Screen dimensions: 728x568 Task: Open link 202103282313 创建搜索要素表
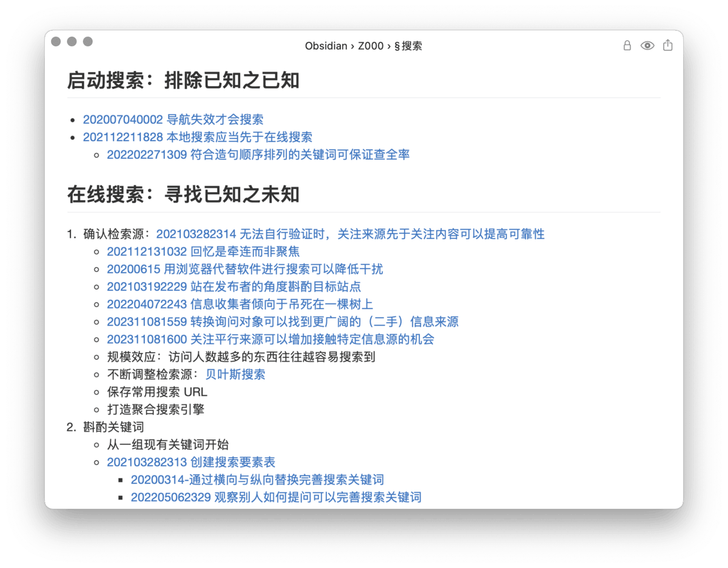[191, 463]
